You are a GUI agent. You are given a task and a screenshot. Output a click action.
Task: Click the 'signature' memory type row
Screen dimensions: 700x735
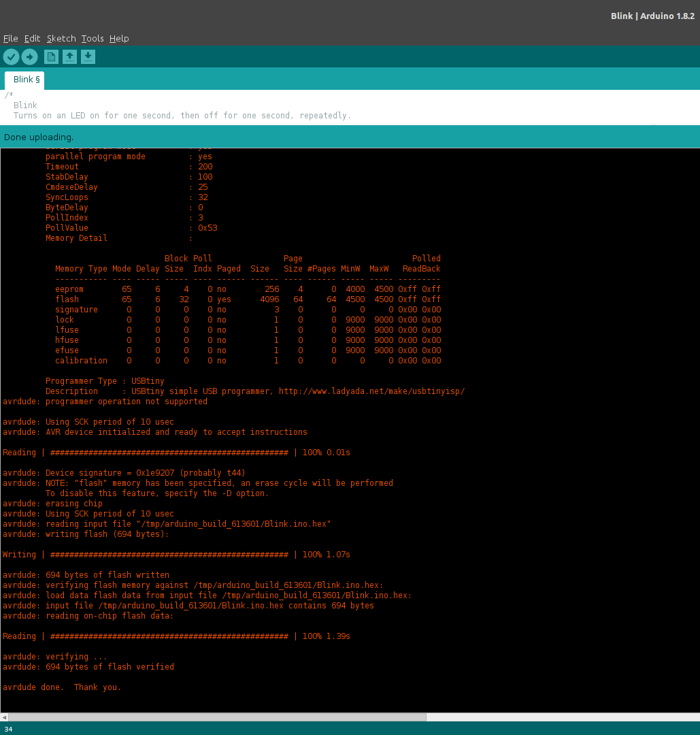248,310
